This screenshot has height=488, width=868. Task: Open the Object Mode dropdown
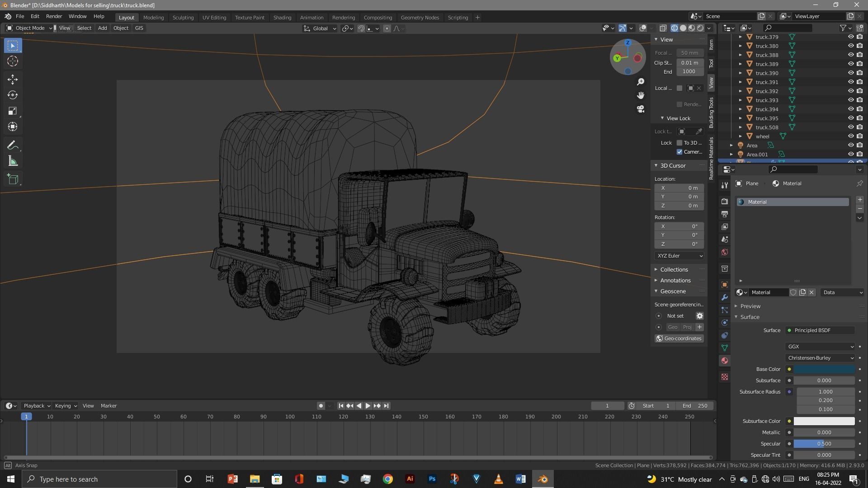click(29, 28)
